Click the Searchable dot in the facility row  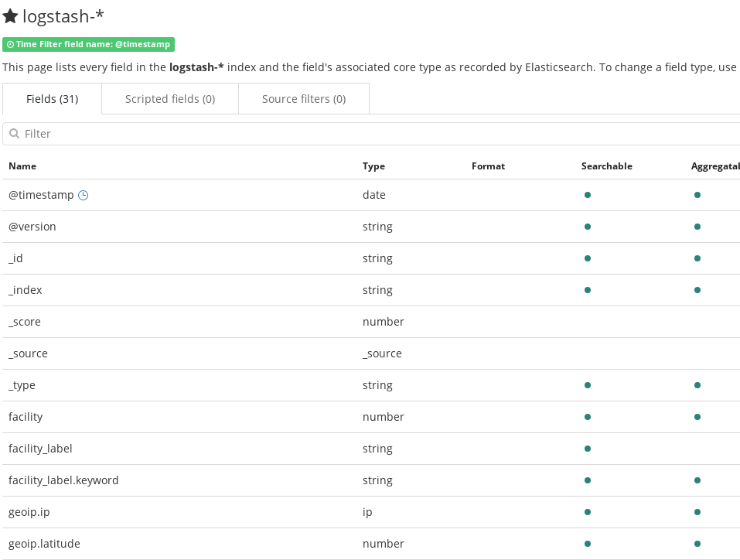(x=588, y=417)
